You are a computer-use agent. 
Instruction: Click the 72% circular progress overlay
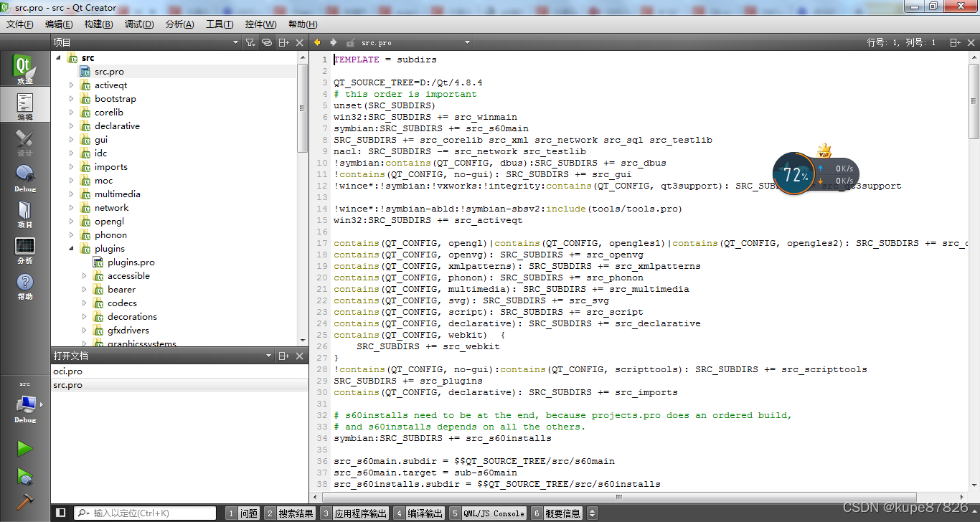(x=795, y=173)
